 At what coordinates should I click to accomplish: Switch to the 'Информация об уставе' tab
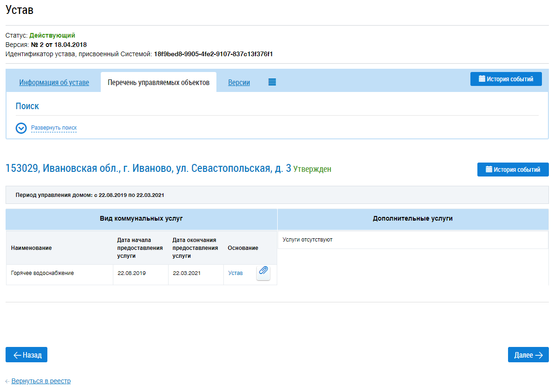coord(54,83)
